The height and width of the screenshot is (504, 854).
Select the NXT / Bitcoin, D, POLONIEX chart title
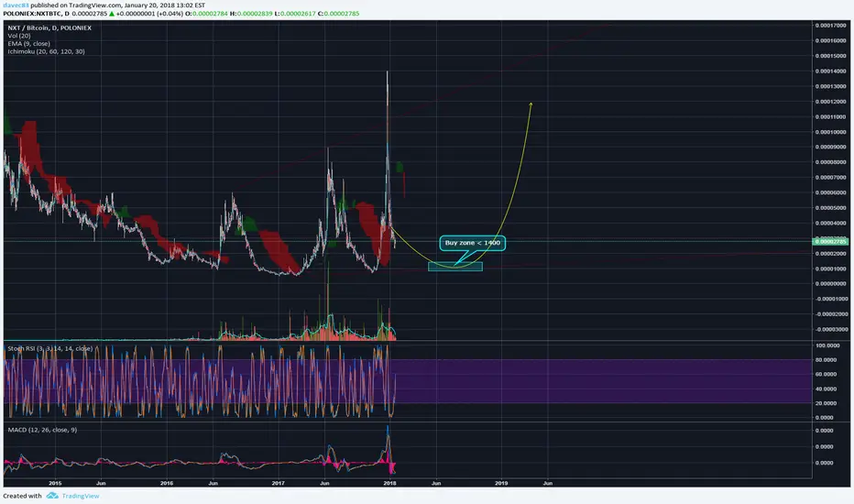tap(49, 27)
